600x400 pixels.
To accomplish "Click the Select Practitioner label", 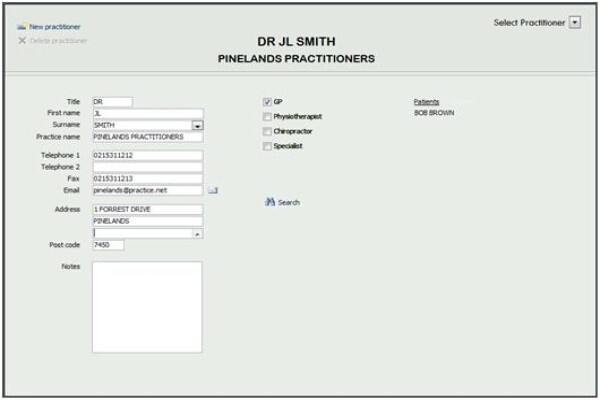I will point(529,23).
